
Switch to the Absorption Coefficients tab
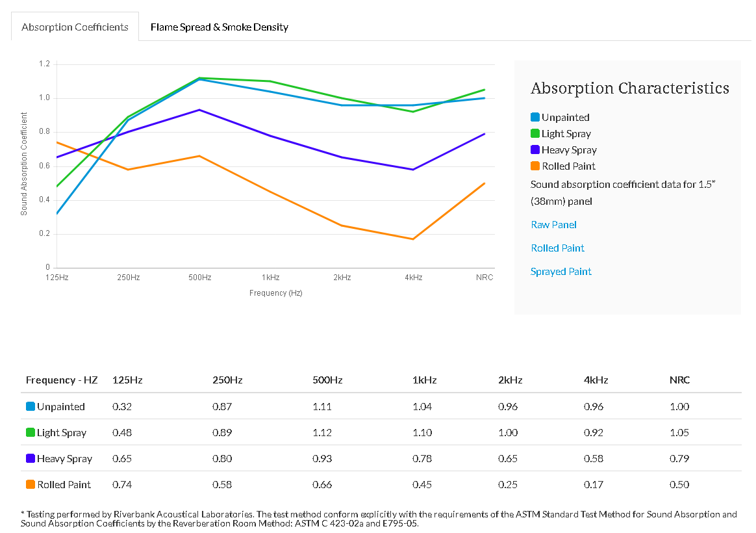[x=75, y=27]
